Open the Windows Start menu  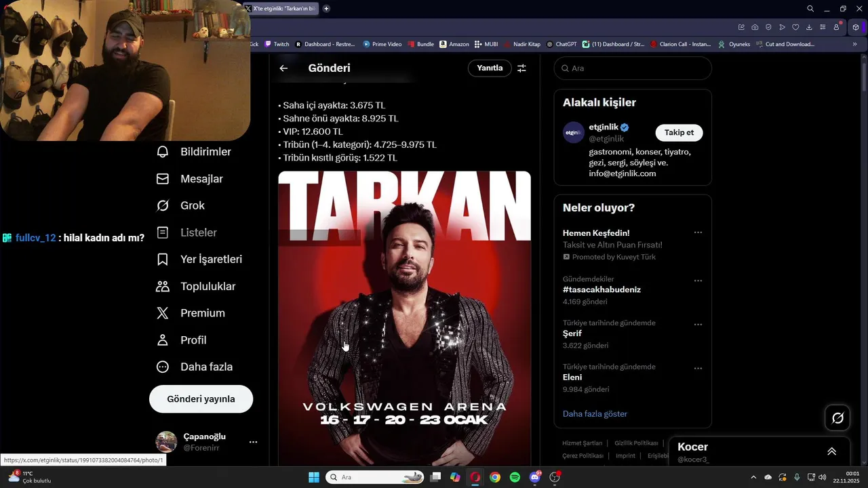(314, 477)
